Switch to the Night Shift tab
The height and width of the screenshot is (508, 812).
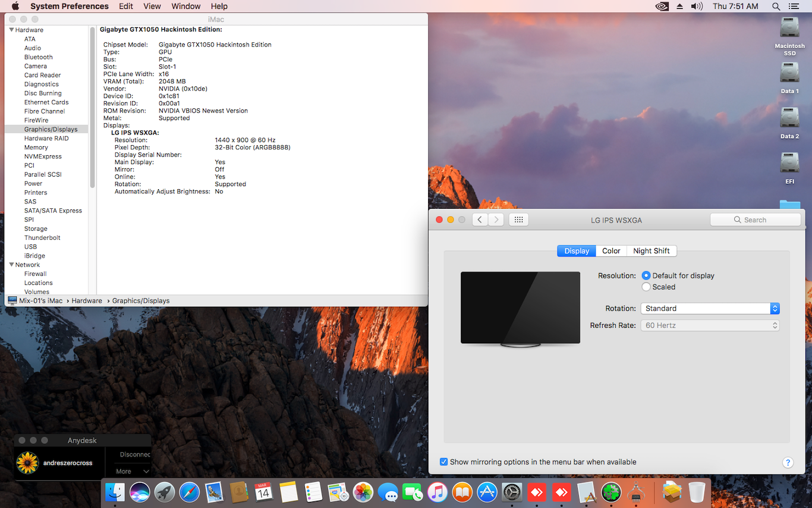652,251
